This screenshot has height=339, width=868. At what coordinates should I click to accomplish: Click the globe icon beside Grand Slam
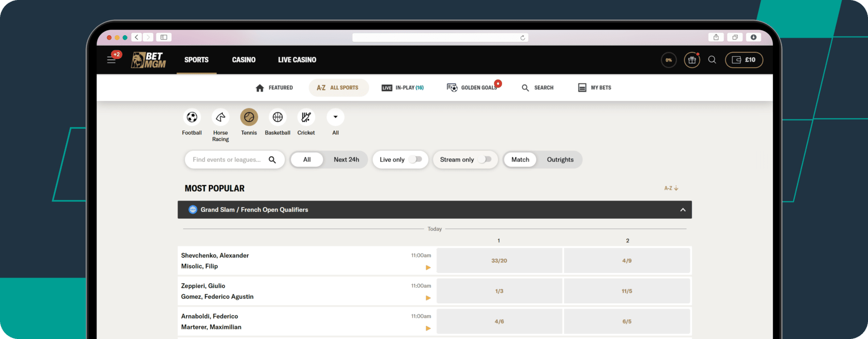pyautogui.click(x=193, y=210)
